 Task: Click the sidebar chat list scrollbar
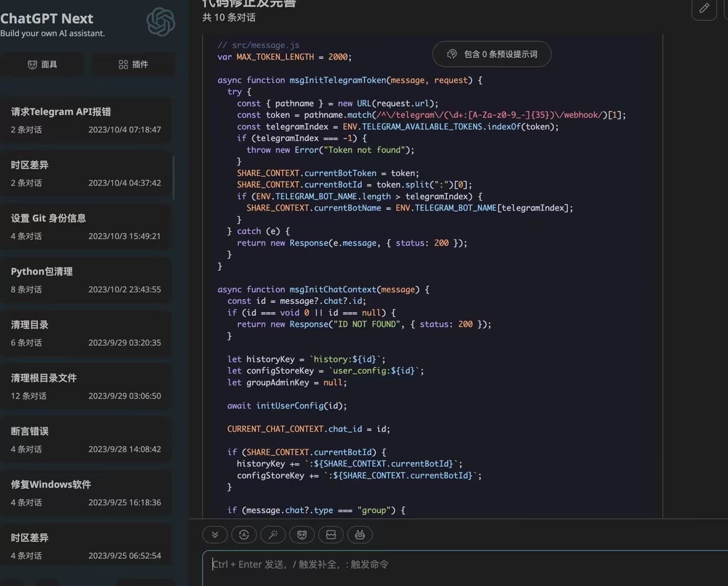[x=174, y=178]
